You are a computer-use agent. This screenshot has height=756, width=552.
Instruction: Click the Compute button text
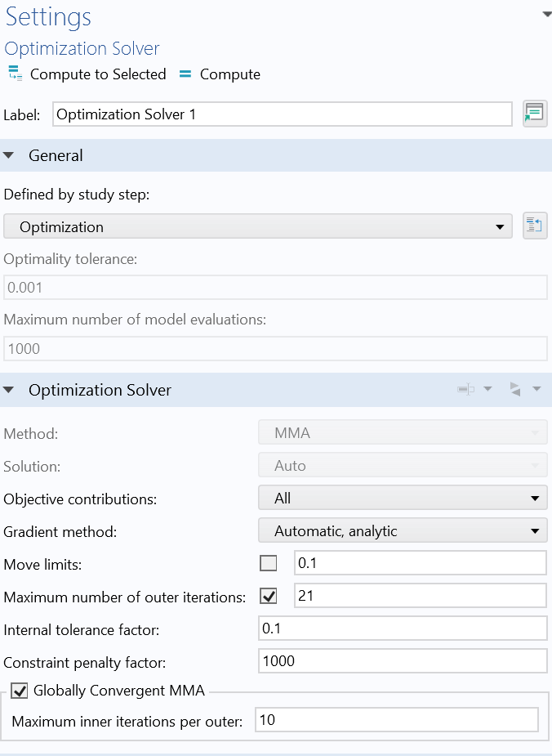point(230,74)
